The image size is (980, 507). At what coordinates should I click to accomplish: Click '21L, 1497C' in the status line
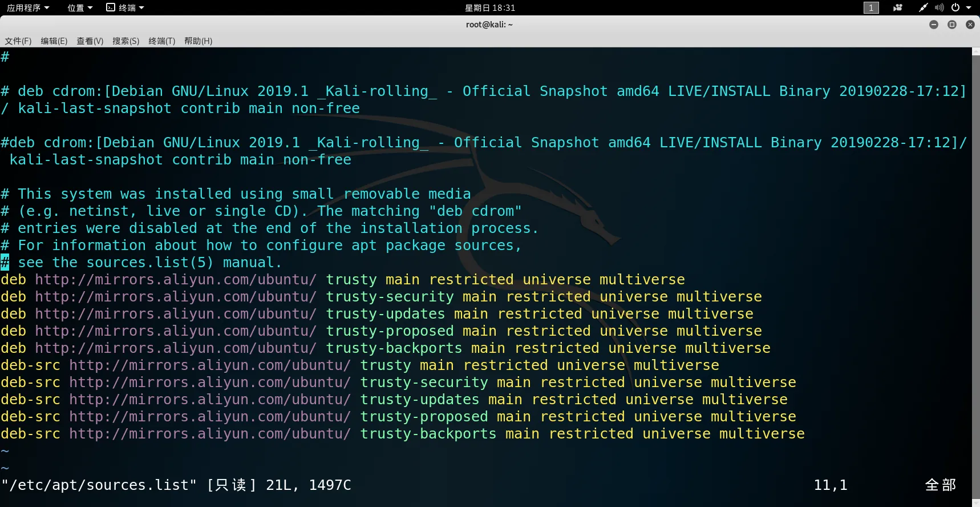[x=309, y=485]
